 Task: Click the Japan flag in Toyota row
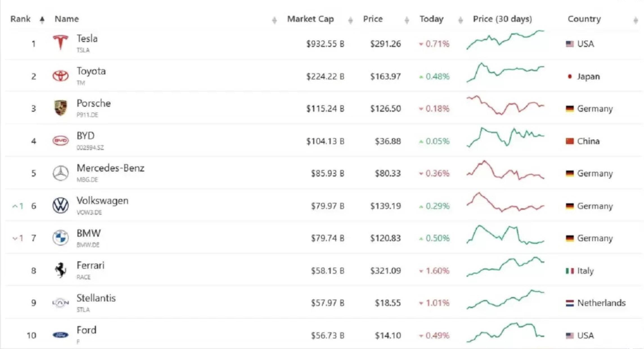[x=570, y=76]
